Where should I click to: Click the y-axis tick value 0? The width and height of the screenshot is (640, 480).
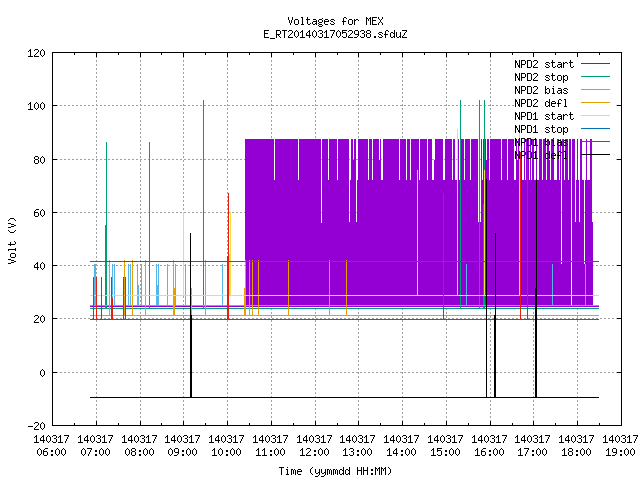(42, 373)
